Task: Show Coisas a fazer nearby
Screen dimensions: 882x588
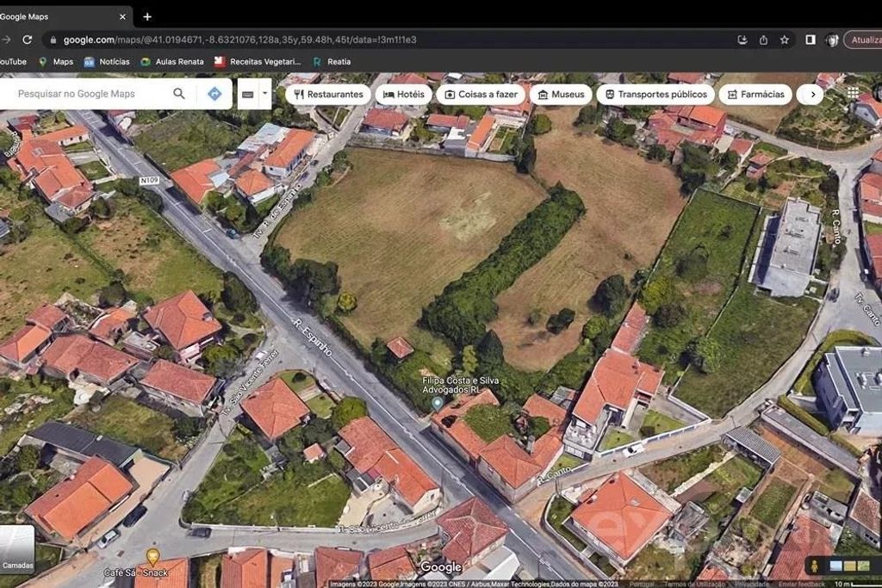Action: tap(481, 95)
